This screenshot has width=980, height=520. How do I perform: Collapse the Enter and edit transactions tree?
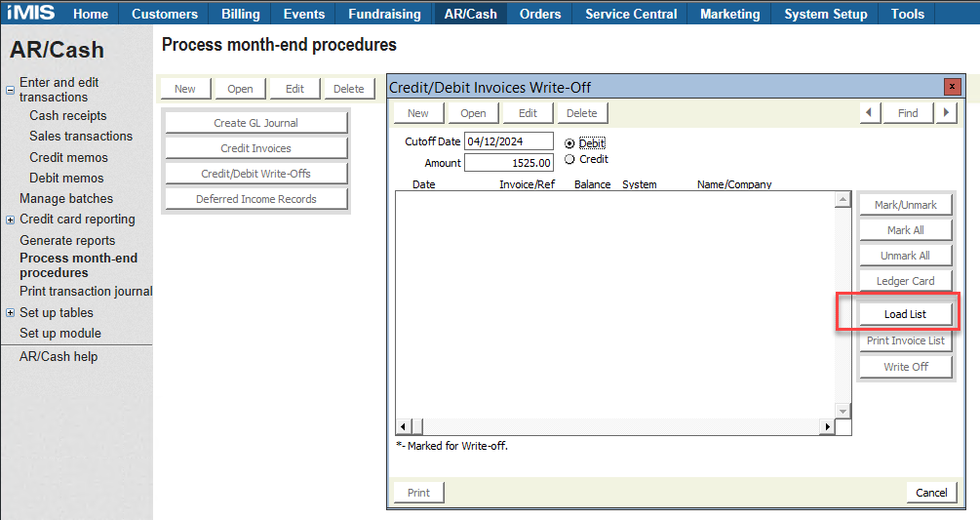[x=10, y=90]
